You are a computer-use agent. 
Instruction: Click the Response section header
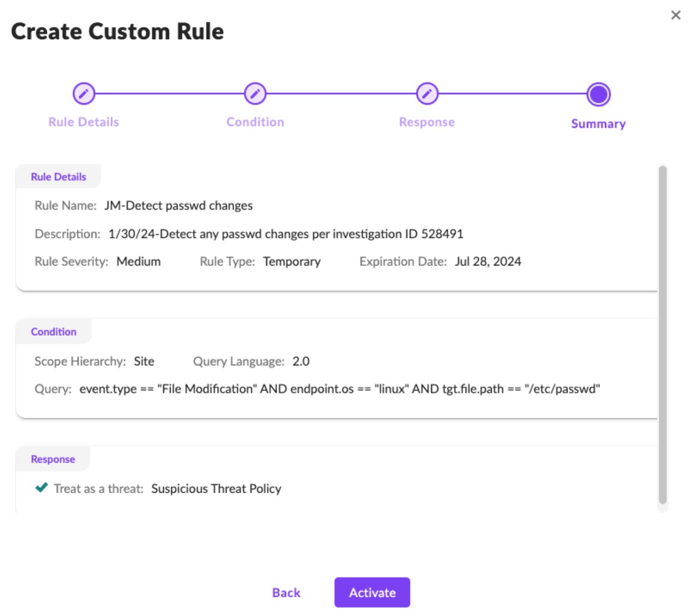pos(53,459)
